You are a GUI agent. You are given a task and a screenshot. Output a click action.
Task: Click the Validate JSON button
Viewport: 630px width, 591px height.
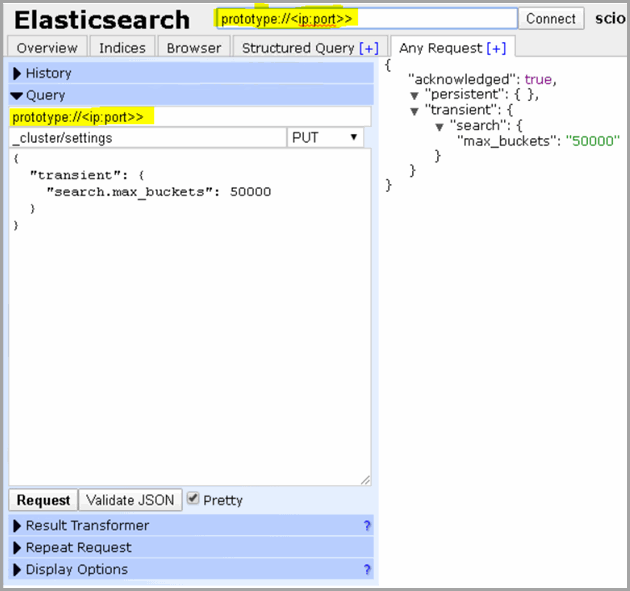130,500
